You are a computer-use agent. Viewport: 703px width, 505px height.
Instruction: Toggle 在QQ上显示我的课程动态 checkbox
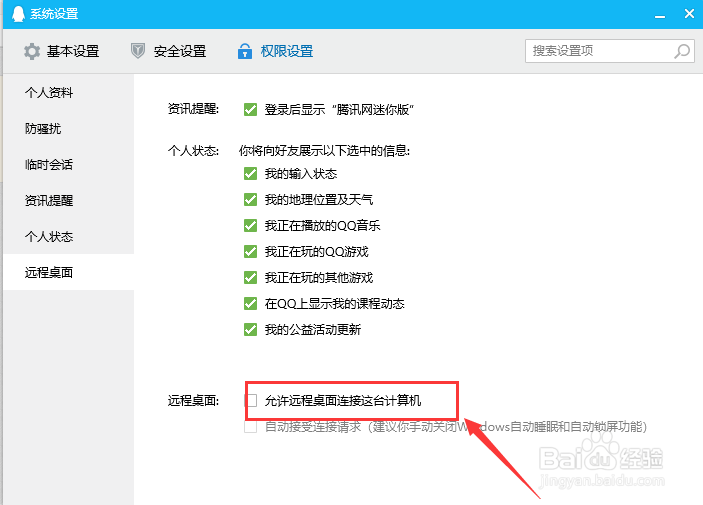[x=250, y=304]
